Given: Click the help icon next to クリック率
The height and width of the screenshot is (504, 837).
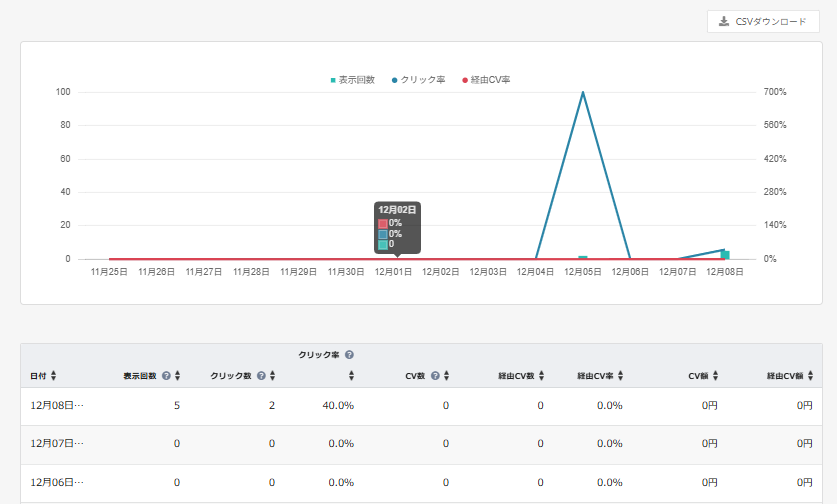Looking at the screenshot, I should coord(350,355).
